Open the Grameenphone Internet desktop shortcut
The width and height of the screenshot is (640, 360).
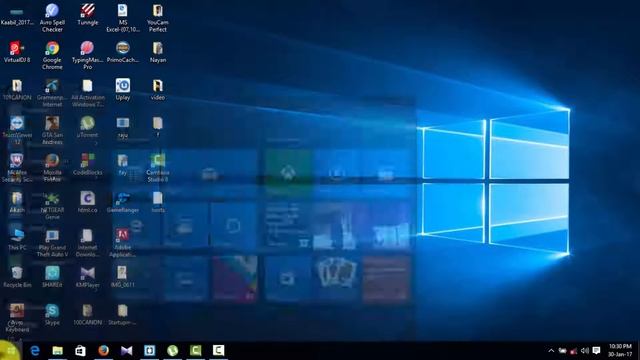(x=52, y=93)
